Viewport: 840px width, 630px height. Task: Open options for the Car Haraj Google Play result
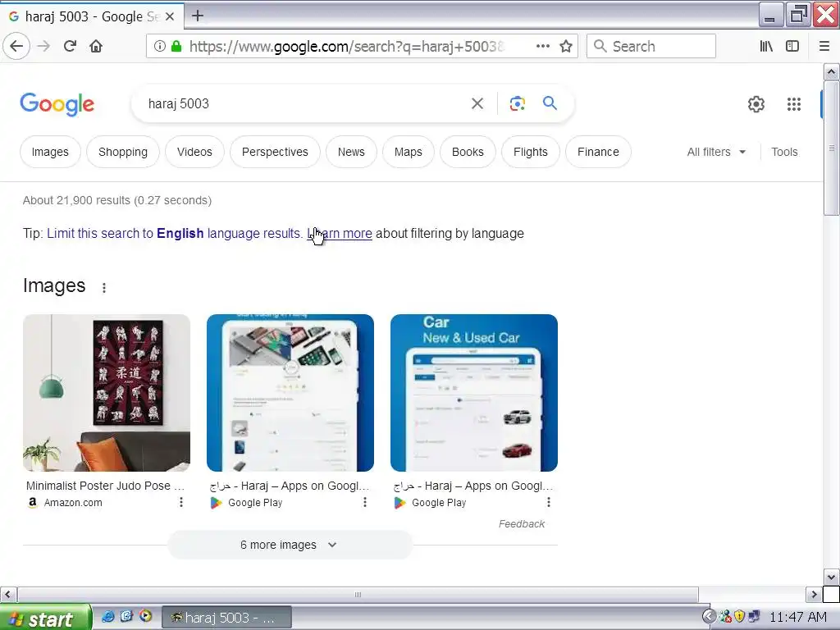click(x=549, y=502)
